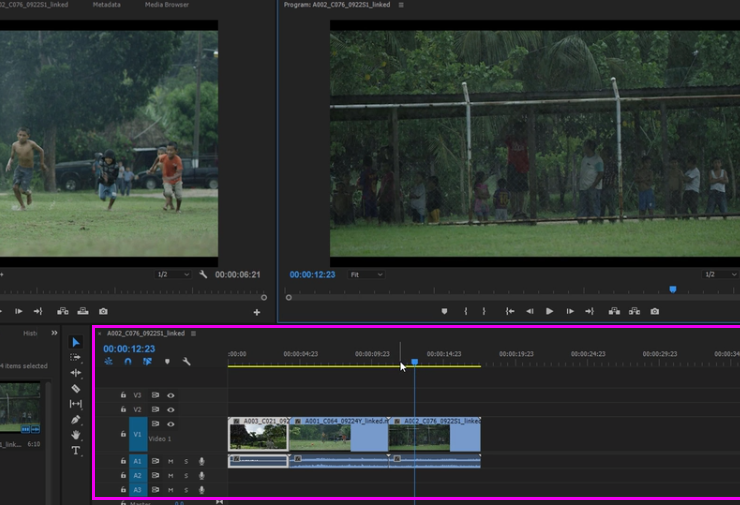Select the Selection tool arrow

(x=76, y=342)
